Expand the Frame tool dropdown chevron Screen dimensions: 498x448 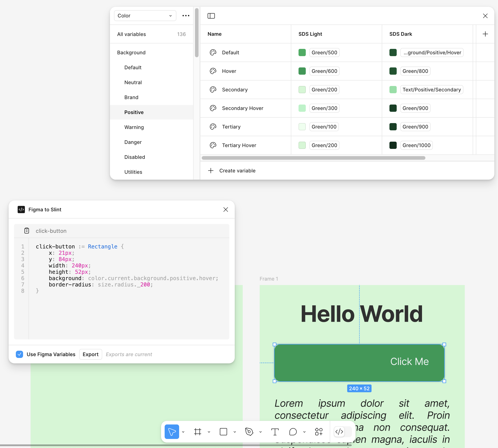209,432
